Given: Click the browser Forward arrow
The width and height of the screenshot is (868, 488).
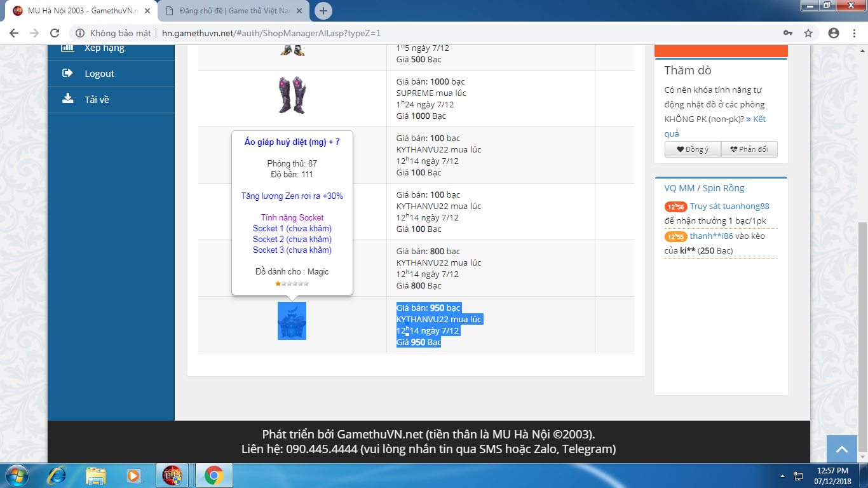Looking at the screenshot, I should [34, 33].
